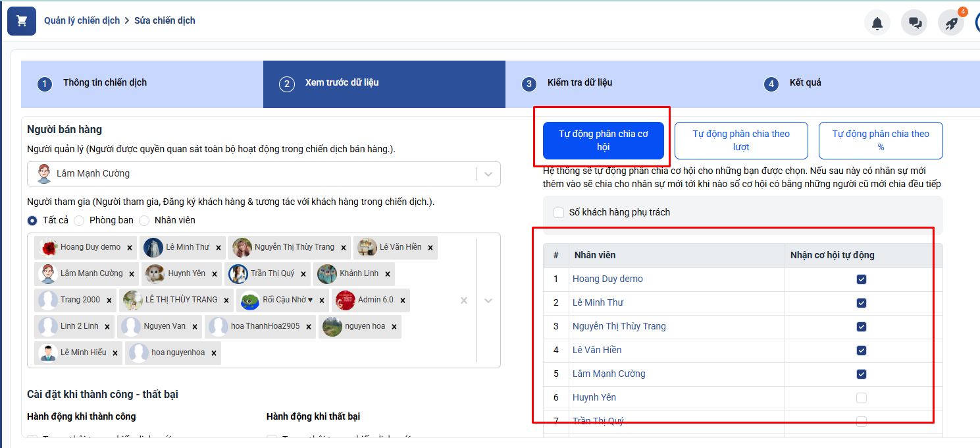Go to step Thông tin chiến dịch
The image size is (980, 448).
[x=105, y=83]
